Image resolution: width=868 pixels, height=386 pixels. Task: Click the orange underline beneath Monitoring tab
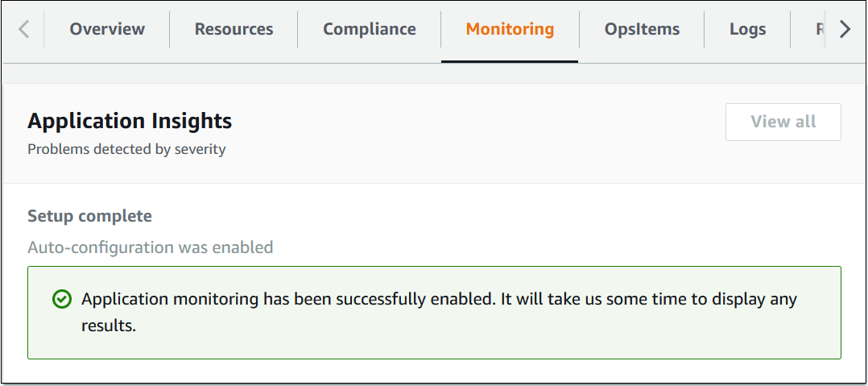(510, 61)
